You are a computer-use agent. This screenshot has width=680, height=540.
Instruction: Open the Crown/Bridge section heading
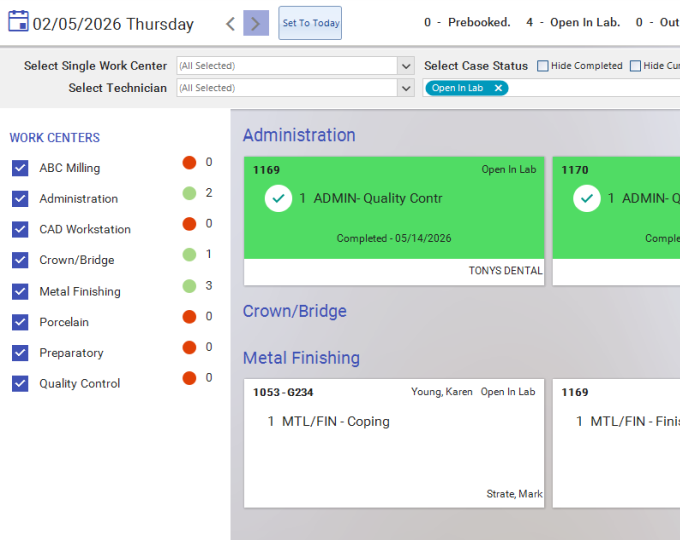[x=295, y=311]
